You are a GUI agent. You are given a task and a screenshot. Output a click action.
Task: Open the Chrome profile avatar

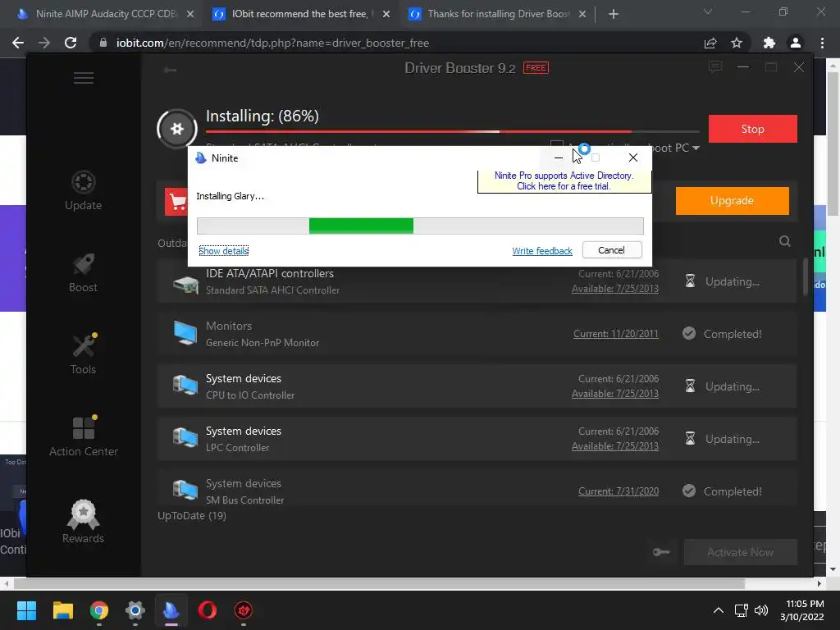pos(796,43)
